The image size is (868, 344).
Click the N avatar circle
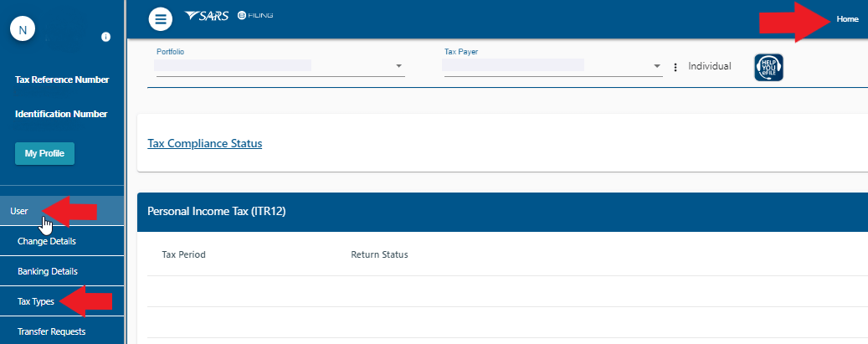[23, 30]
